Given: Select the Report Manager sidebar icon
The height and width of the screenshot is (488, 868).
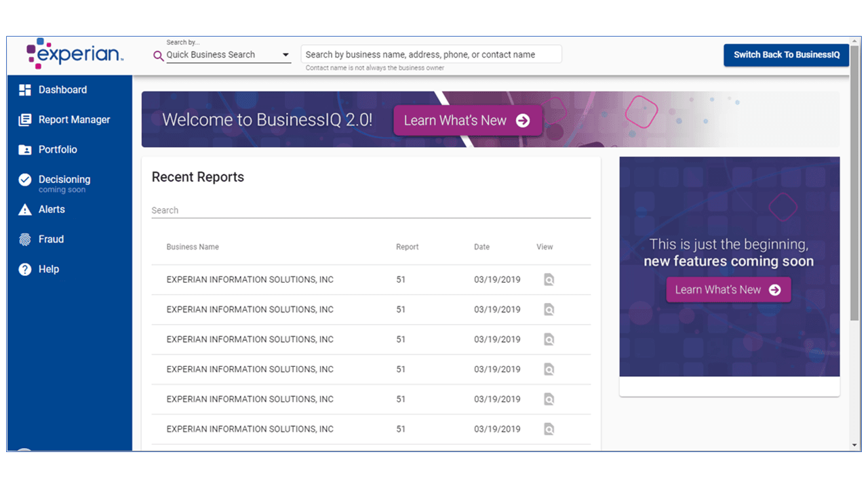Looking at the screenshot, I should [x=23, y=119].
